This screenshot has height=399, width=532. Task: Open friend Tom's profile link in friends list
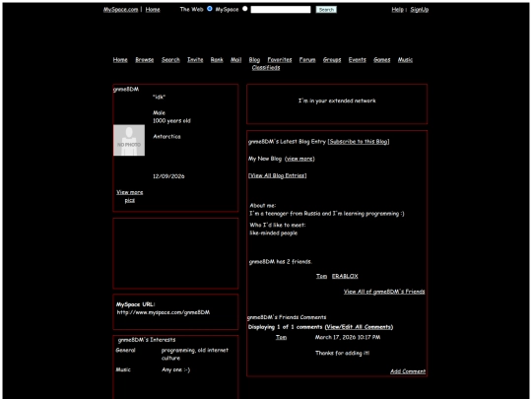[321, 276]
